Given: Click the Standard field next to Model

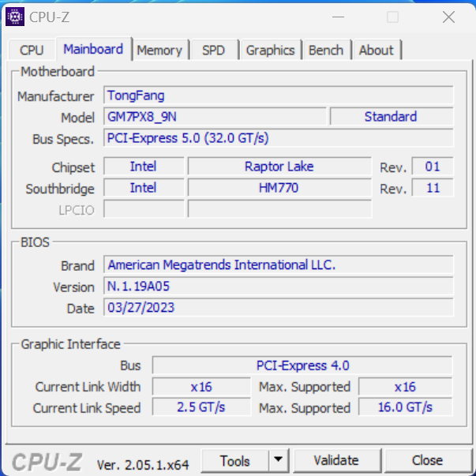Looking at the screenshot, I should [x=392, y=117].
